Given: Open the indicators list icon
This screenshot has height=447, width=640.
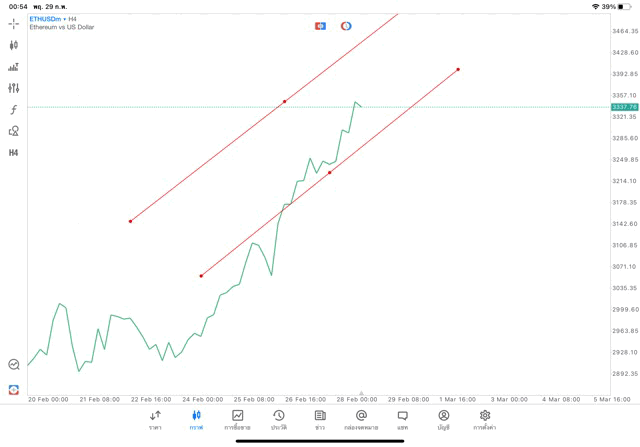Looking at the screenshot, I should tap(13, 67).
